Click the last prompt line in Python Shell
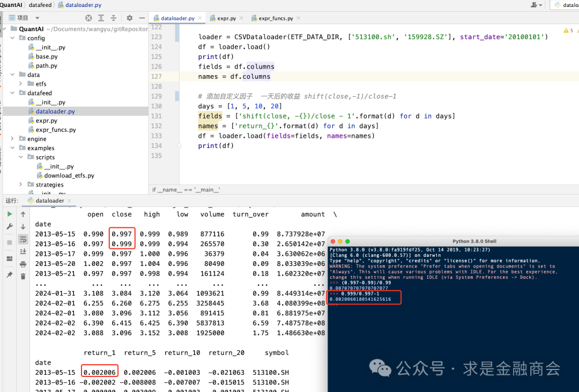The image size is (579, 392). click(x=334, y=305)
